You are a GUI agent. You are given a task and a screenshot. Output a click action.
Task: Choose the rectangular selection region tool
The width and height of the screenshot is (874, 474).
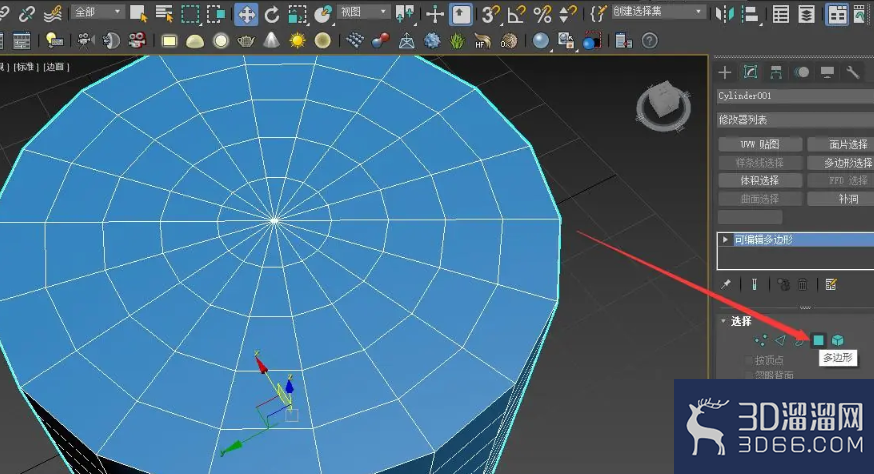tap(190, 13)
